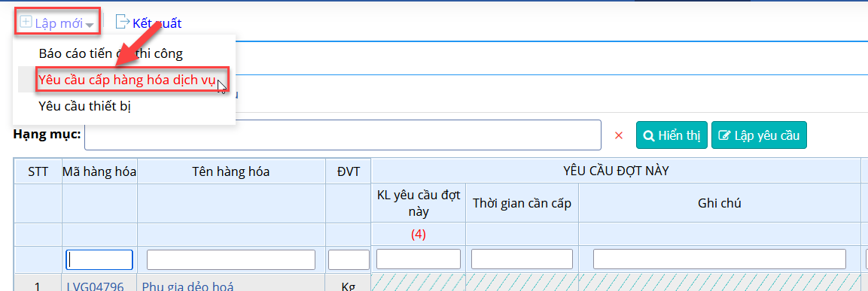Click the KL yêu cầu đợt này filter
Screen dimensions: 868x291
pos(419,259)
